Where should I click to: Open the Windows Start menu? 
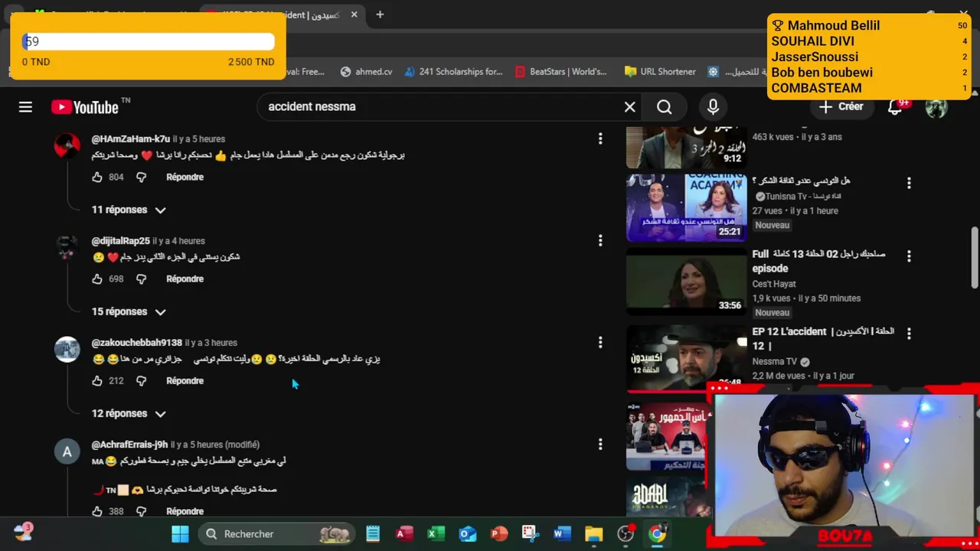point(180,534)
